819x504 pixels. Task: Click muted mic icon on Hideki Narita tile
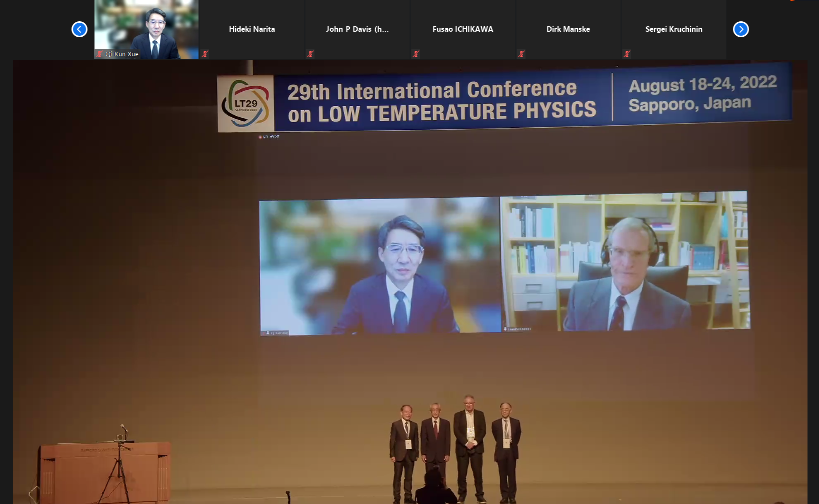click(x=205, y=54)
